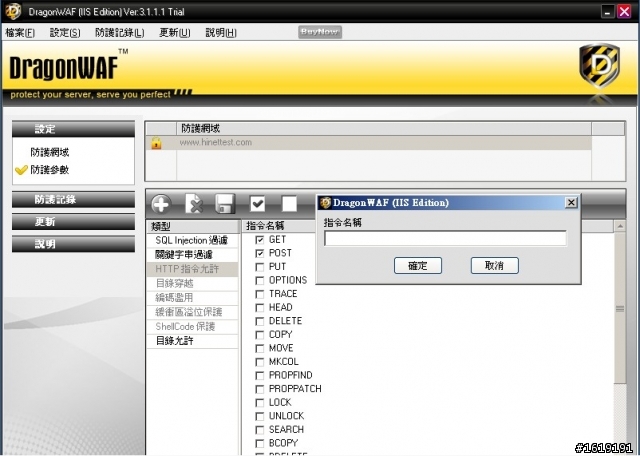
Task: Enable the COPY checkbox
Action: [x=260, y=335]
